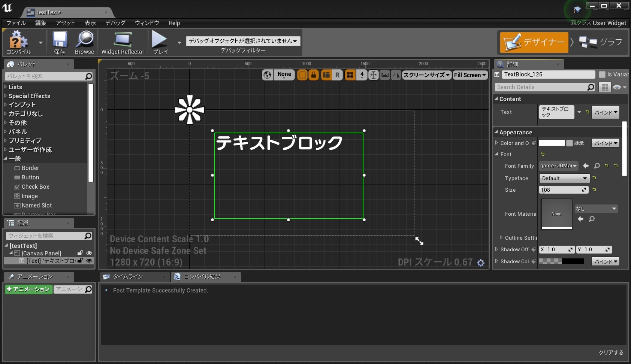Click the grid snapping icon in viewport
Screen dimensions: 631x364
(350, 75)
